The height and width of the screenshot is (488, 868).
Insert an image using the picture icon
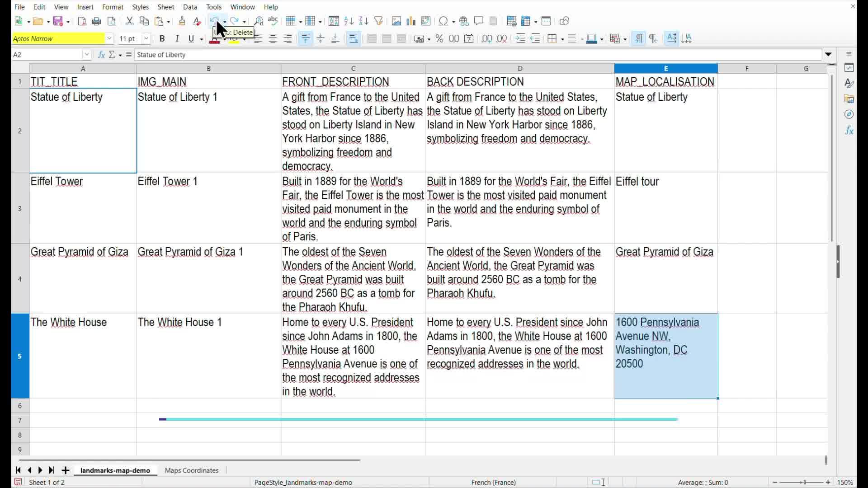pyautogui.click(x=396, y=21)
